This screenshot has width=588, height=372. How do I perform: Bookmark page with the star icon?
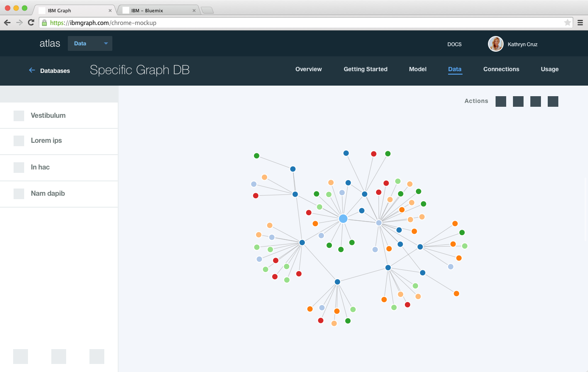[x=567, y=22]
